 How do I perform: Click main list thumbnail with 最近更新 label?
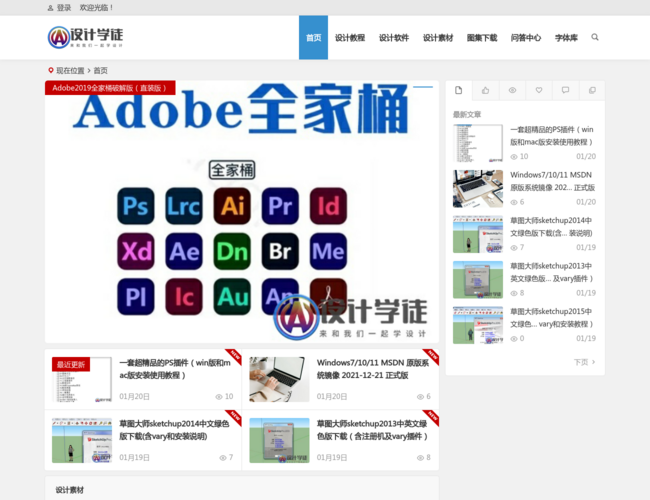(82, 379)
